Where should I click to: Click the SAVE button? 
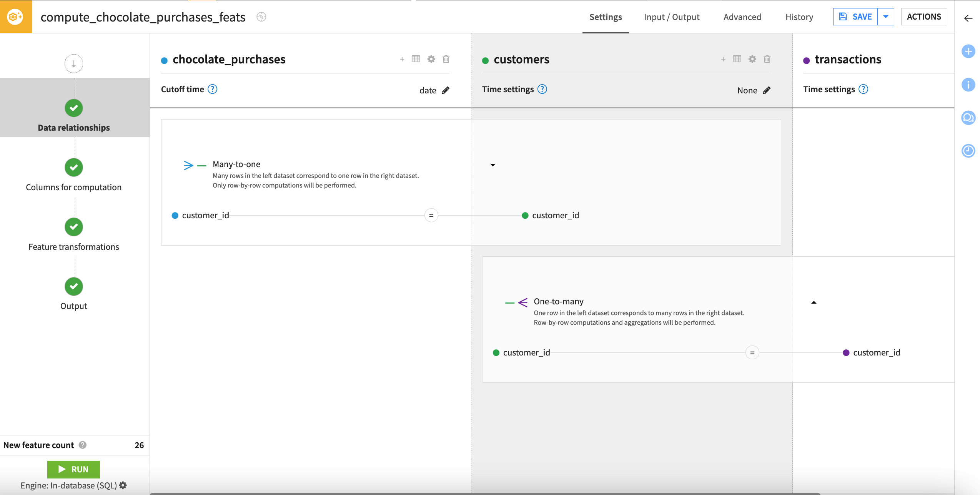(855, 17)
